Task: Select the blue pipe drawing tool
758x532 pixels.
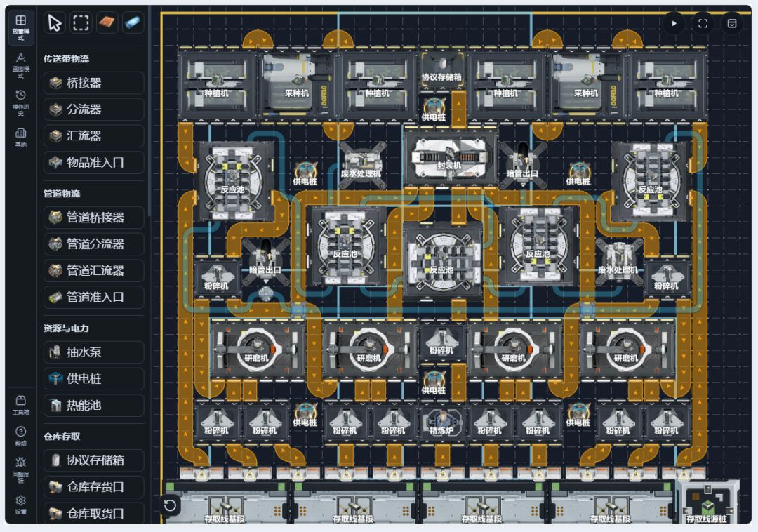Action: pos(133,22)
